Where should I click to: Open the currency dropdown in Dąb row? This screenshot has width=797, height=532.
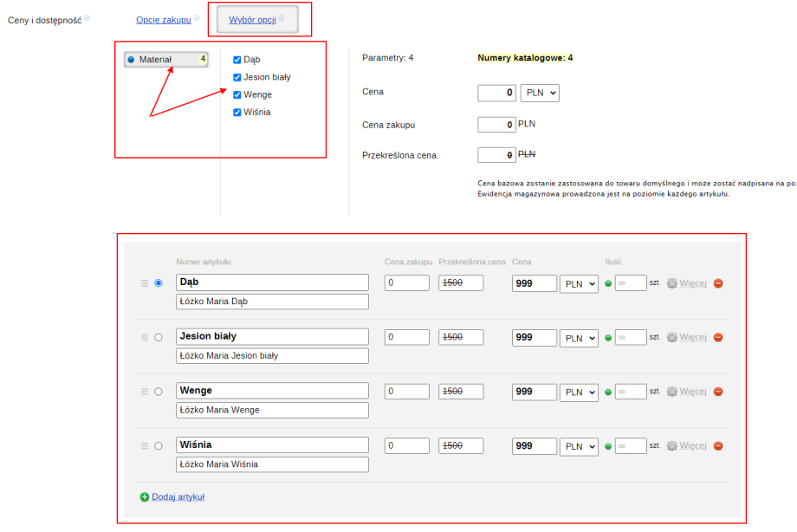click(579, 283)
